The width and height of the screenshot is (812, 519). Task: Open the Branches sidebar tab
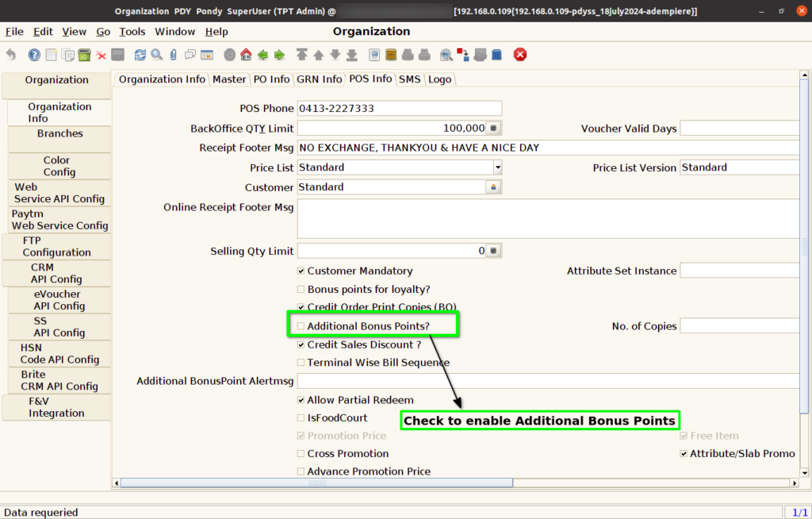[x=59, y=139]
